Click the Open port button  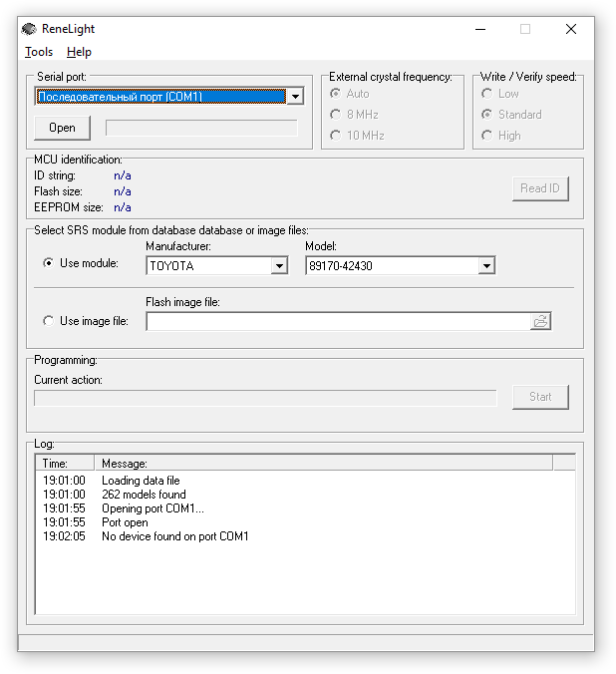pyautogui.click(x=62, y=128)
